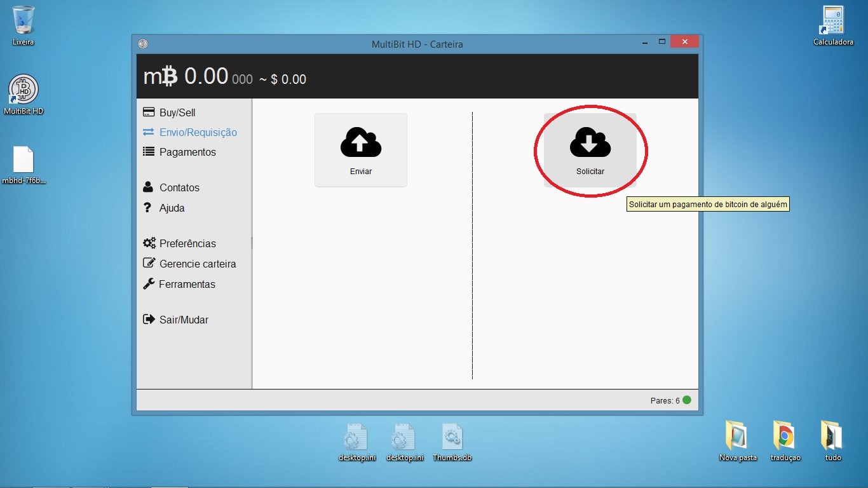Image resolution: width=868 pixels, height=488 pixels.
Task: Open the Buy/Sell credit card section
Action: click(x=177, y=112)
